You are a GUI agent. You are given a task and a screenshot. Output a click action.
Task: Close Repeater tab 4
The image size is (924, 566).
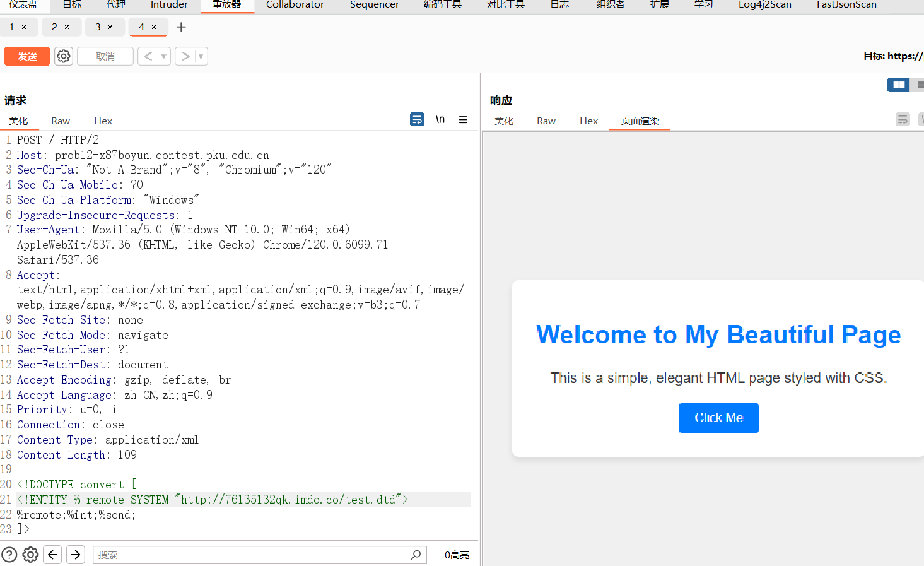pyautogui.click(x=154, y=27)
